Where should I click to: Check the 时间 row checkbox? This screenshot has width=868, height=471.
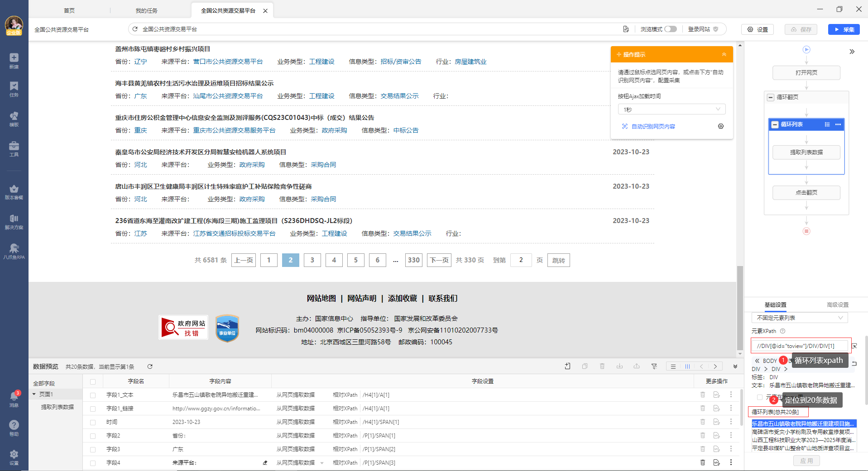point(93,422)
